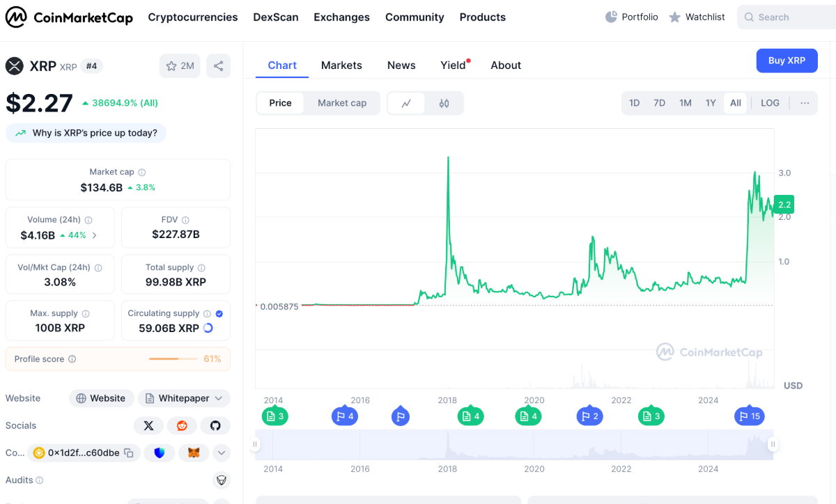Open XRP GitHub social link
Image resolution: width=836 pixels, height=504 pixels.
click(215, 425)
